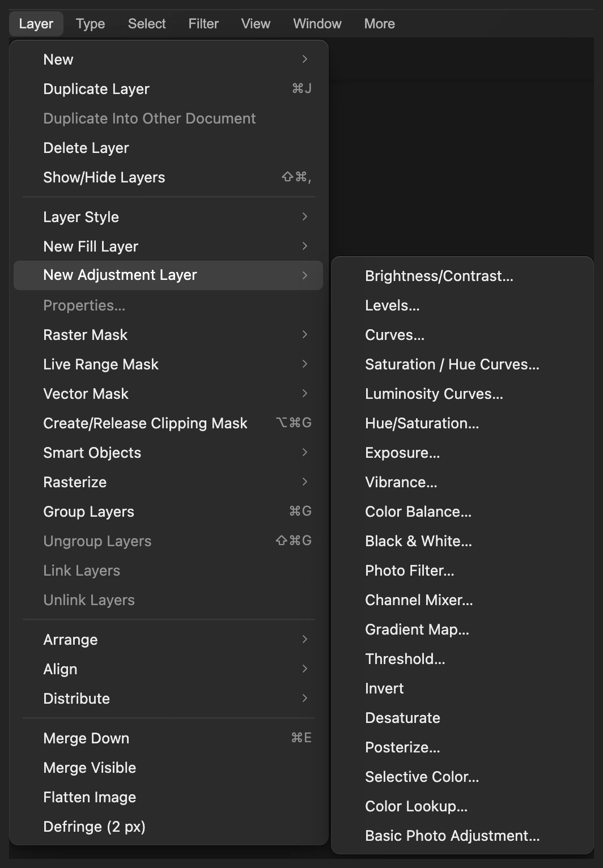Add a Gradient Map adjustment layer
This screenshot has width=603, height=868.
[462, 629]
